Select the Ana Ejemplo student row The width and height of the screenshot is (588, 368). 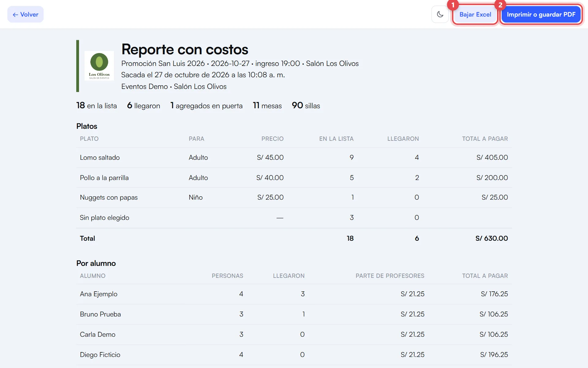[x=294, y=294]
